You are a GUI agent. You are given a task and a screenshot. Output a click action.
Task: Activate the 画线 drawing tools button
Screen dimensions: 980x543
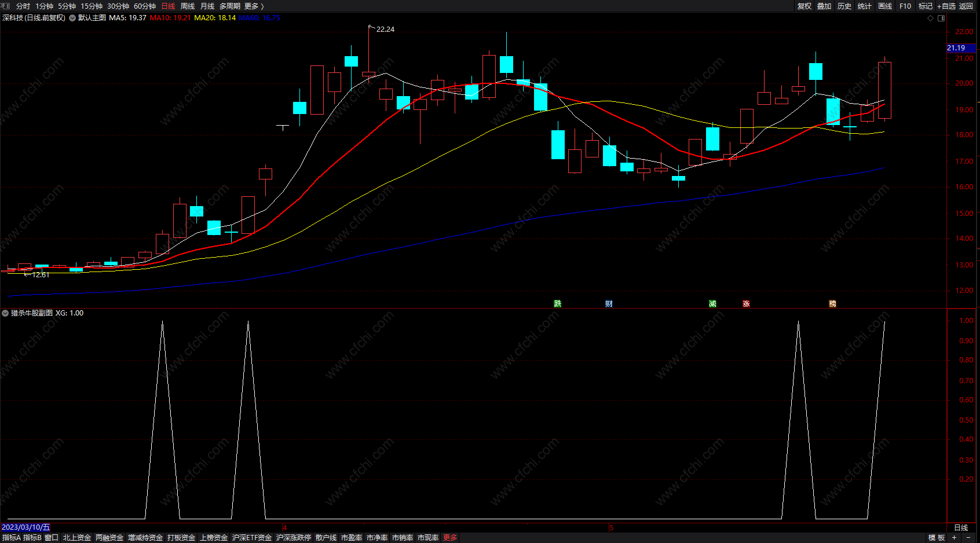(885, 6)
